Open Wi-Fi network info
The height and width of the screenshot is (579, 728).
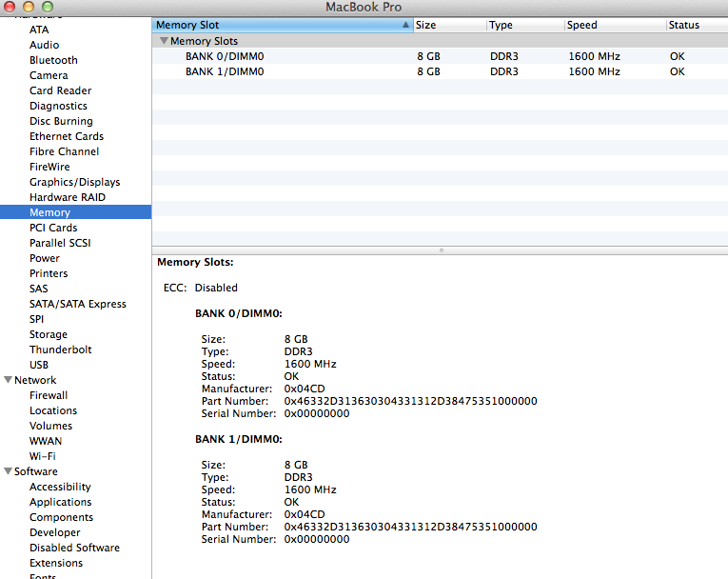tap(42, 456)
